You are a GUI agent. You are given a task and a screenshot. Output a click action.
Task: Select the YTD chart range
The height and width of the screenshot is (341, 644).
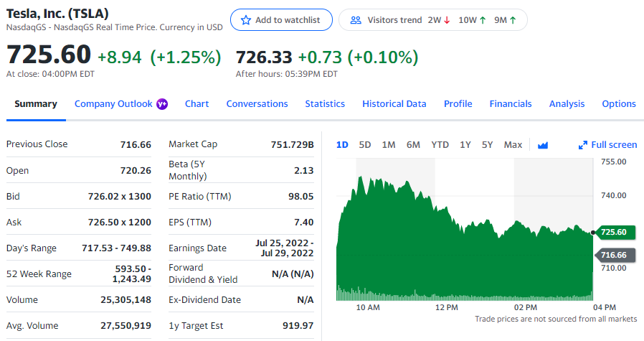point(440,145)
